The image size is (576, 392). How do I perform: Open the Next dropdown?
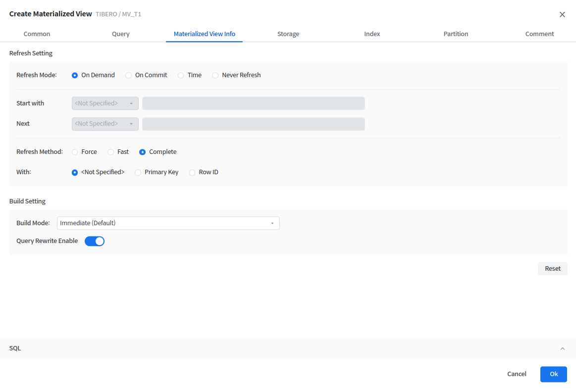[105, 124]
